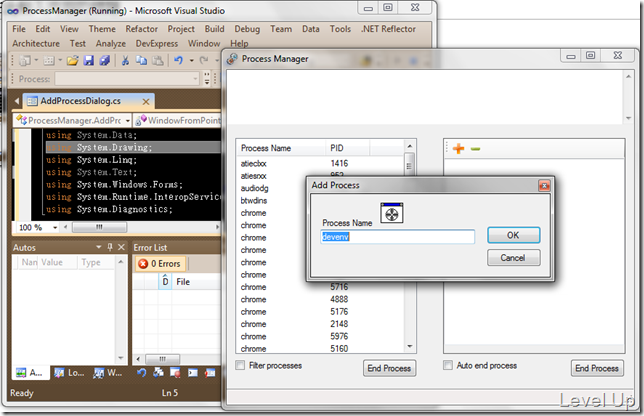Click the 'using System.Linq;' code line
644x416 pixels.
[91, 160]
